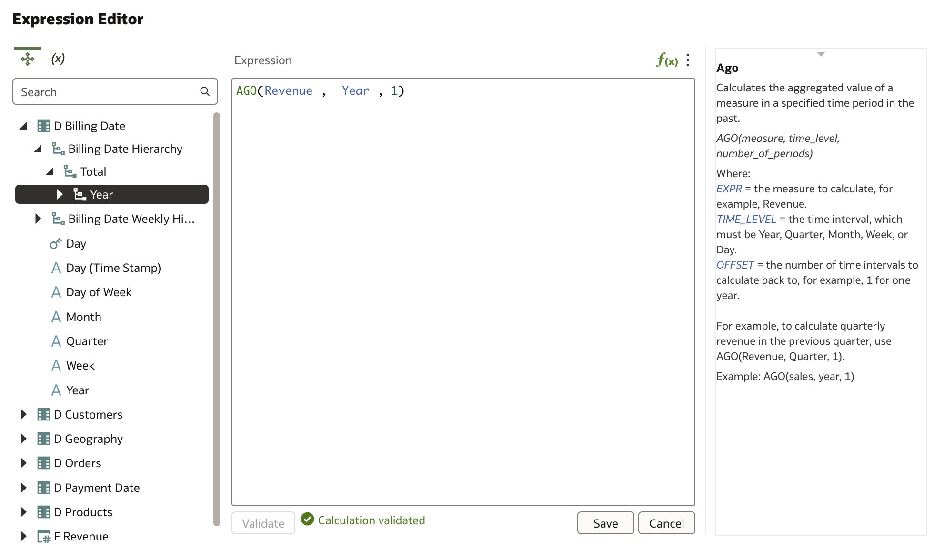Viewport: 944px width, 560px height.
Task: Click the Year token in expression
Action: (x=355, y=91)
